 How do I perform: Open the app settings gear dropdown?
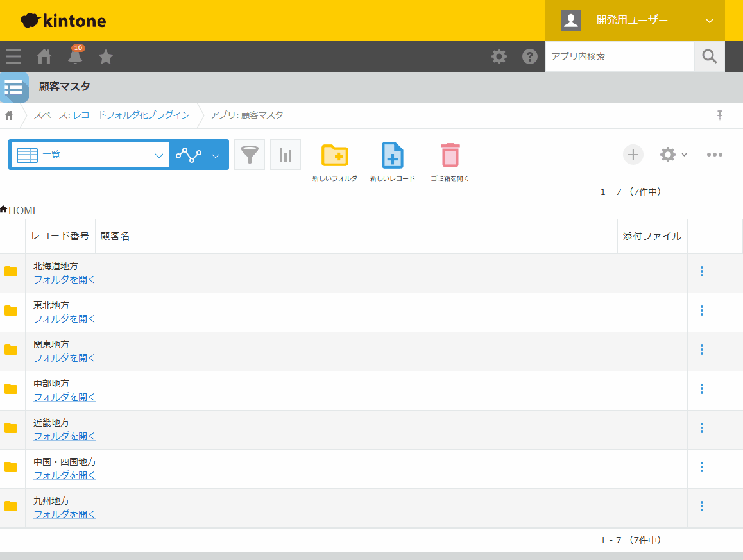672,155
